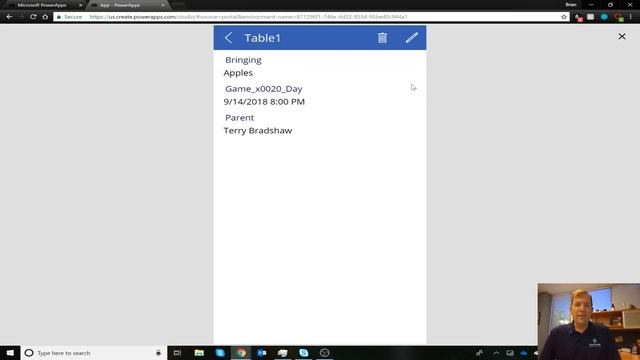Click the Apples value
The width and height of the screenshot is (640, 360).
pyautogui.click(x=238, y=73)
